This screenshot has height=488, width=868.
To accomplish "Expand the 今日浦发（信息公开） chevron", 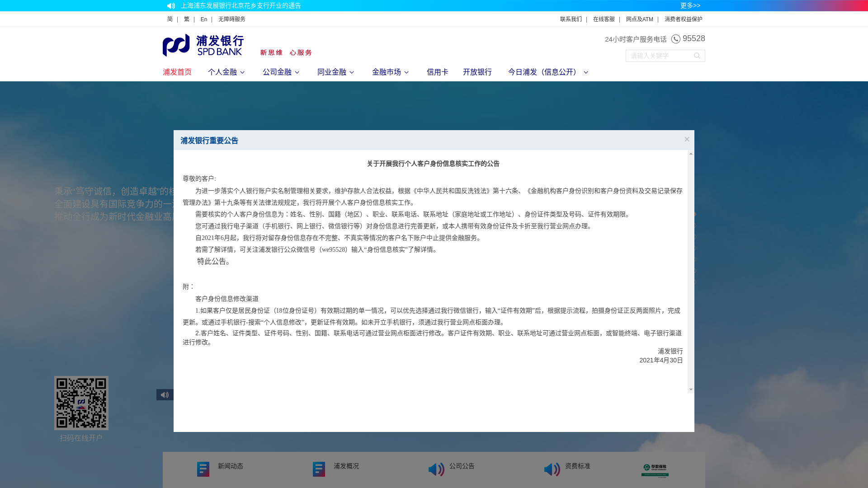I will click(x=586, y=72).
